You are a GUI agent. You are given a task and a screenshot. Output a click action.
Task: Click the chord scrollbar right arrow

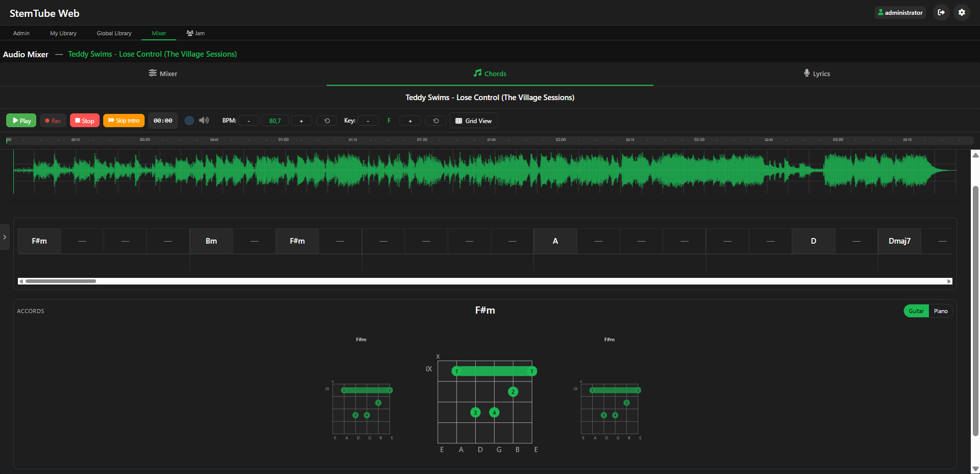coord(949,281)
